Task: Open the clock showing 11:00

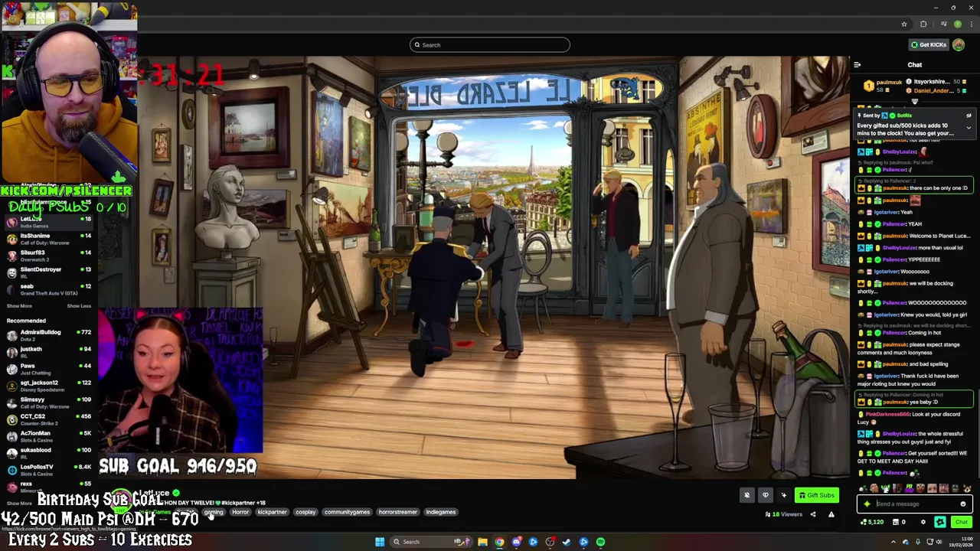Action: [962, 542]
